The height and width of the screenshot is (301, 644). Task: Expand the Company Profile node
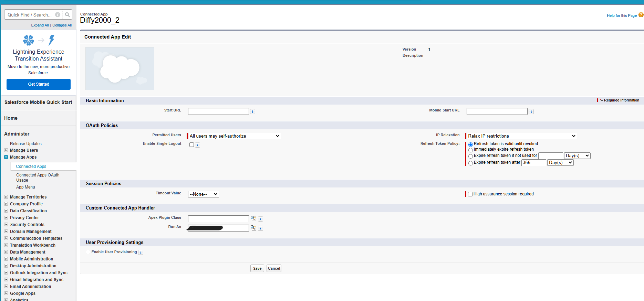(6, 204)
